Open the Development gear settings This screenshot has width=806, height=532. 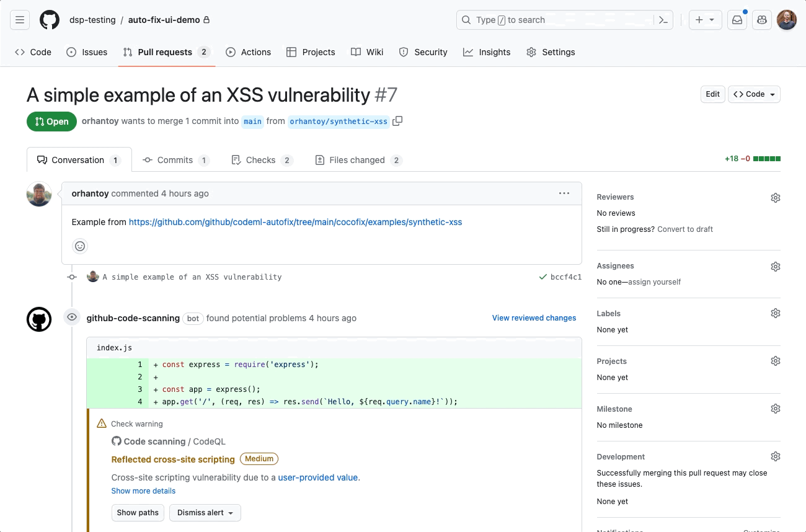coord(775,456)
